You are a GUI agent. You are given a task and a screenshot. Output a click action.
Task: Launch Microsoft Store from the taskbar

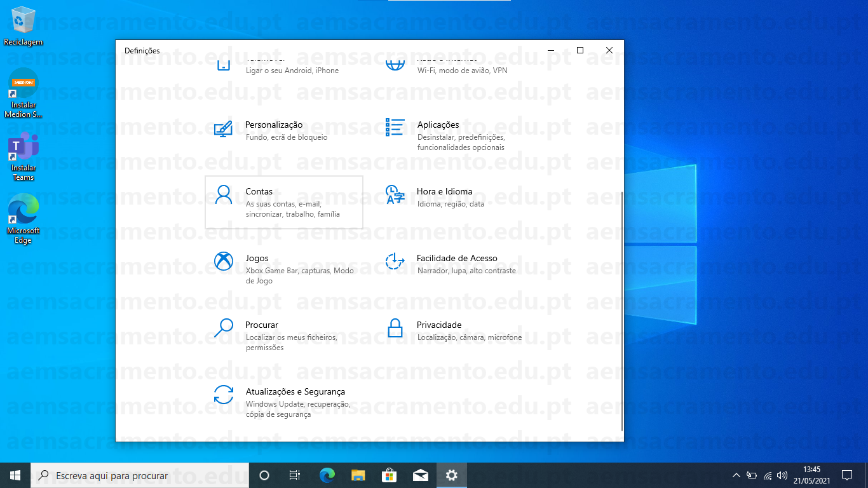[389, 475]
